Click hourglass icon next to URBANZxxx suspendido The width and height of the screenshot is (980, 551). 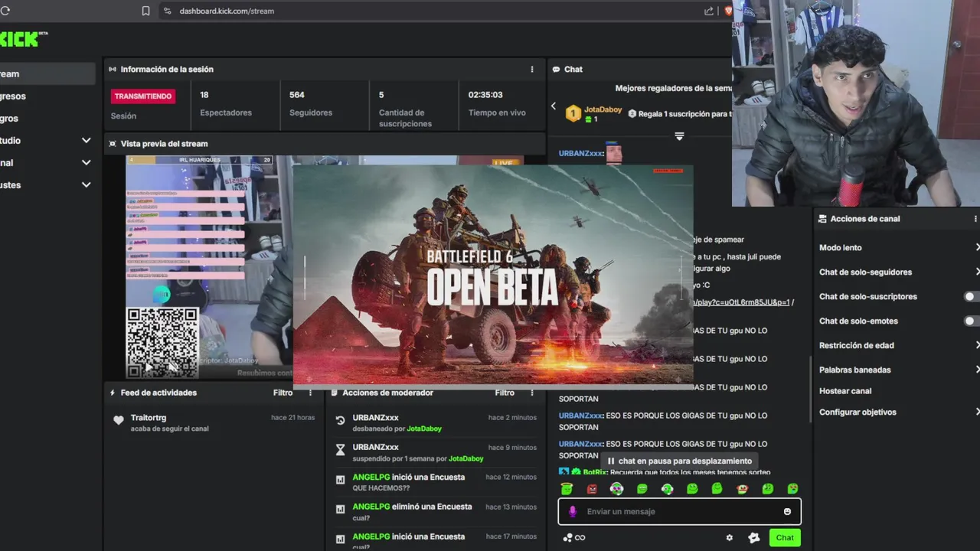341,450
